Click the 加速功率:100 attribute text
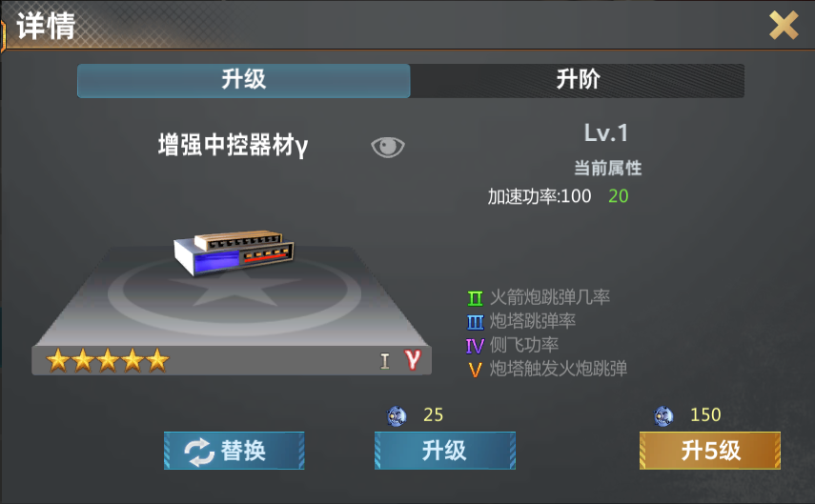 click(x=540, y=196)
